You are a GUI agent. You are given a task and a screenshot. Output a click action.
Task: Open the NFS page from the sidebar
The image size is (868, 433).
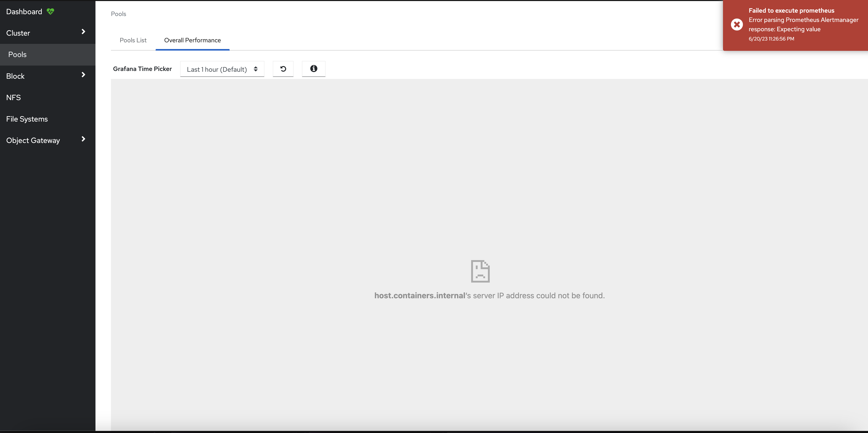point(13,97)
